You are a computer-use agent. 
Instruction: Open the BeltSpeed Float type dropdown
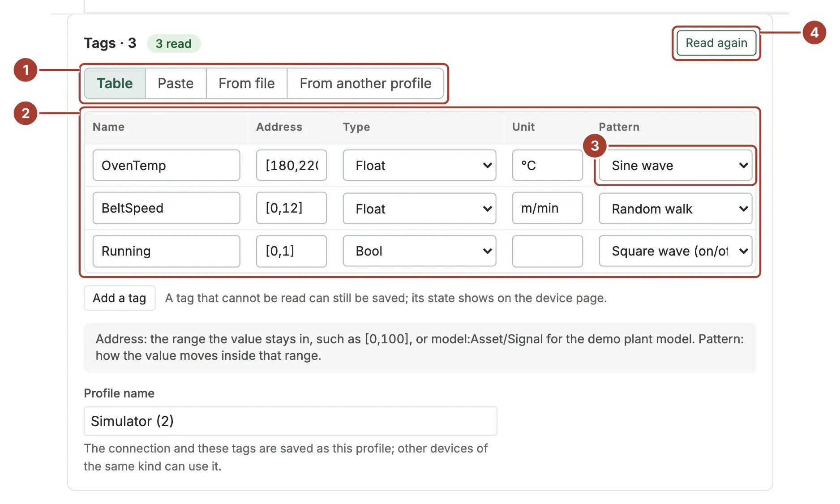tap(420, 209)
